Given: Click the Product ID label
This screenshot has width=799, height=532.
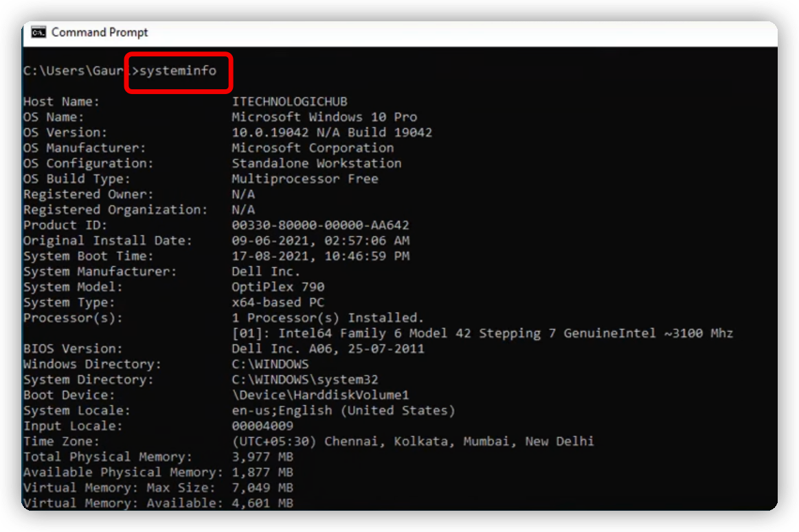Looking at the screenshot, I should coord(65,225).
